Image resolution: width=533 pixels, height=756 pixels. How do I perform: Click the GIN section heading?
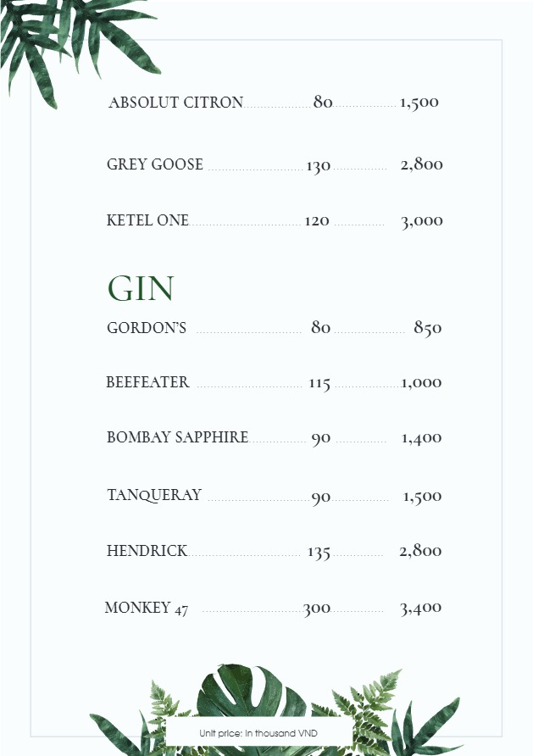[141, 289]
